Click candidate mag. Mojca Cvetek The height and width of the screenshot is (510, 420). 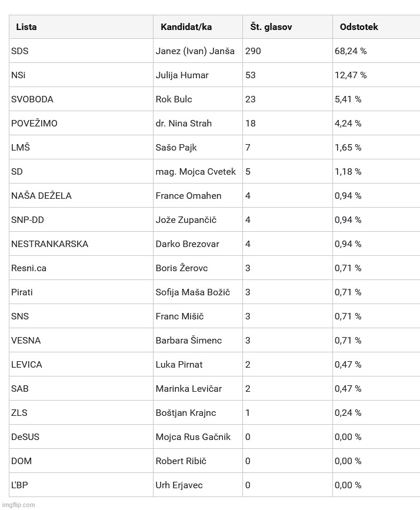click(195, 172)
